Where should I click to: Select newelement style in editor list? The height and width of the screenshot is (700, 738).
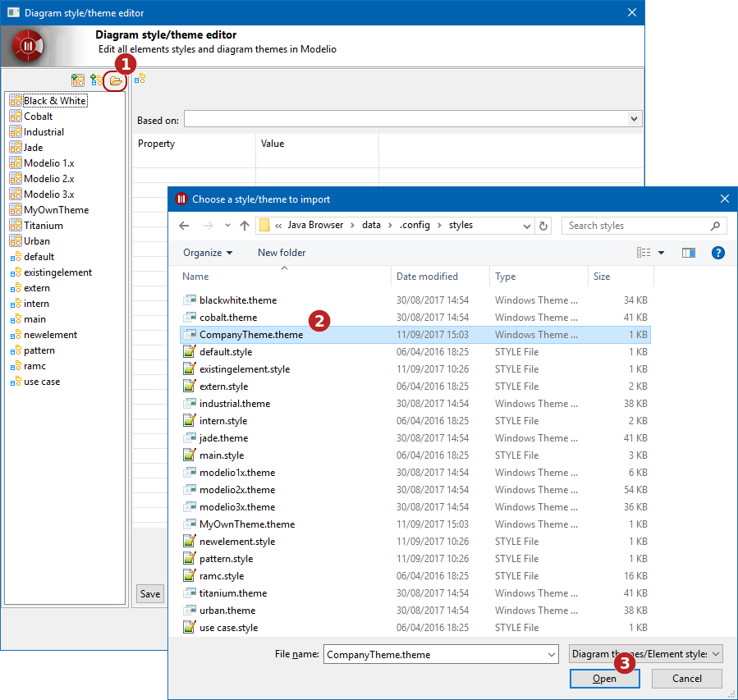coord(50,335)
